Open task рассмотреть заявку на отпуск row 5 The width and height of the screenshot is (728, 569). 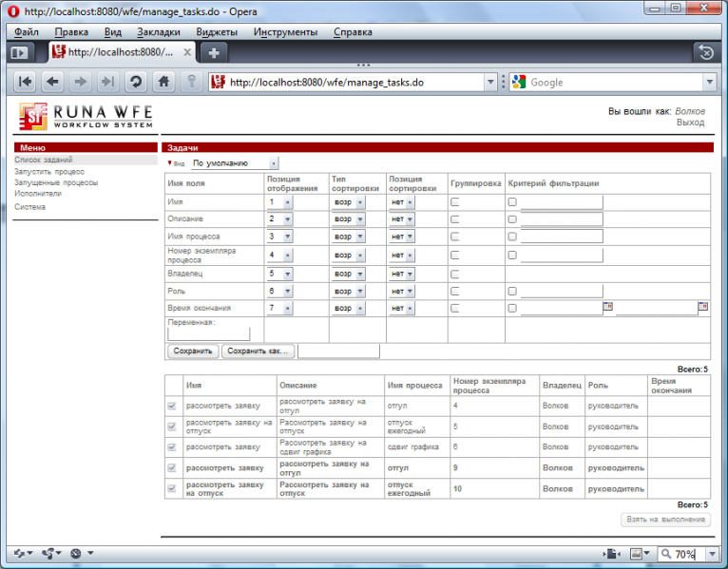click(229, 427)
